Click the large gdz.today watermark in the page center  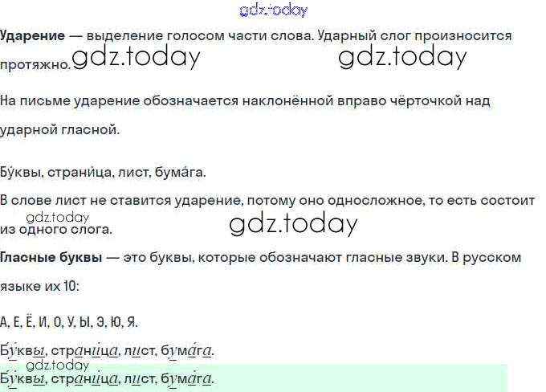pyautogui.click(x=292, y=224)
